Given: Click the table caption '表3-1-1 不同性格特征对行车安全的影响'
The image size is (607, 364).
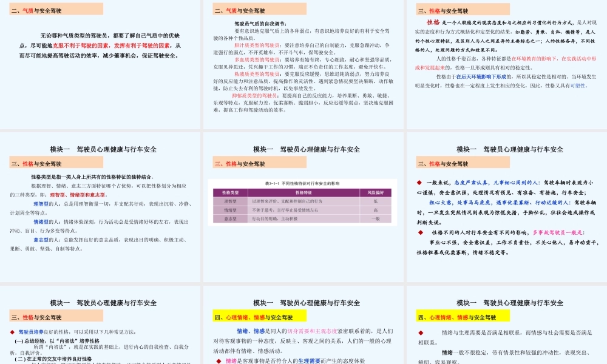Looking at the screenshot, I should 302,183.
